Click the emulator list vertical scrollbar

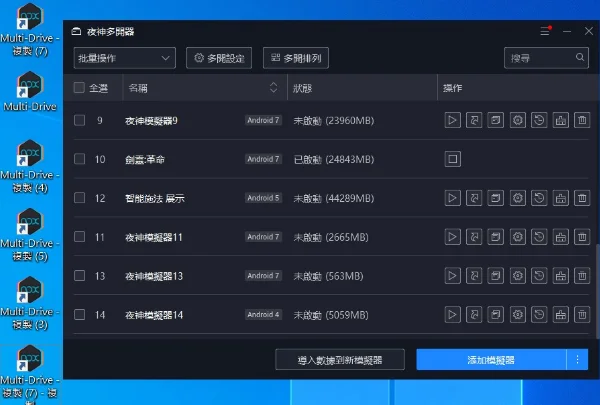pos(597,290)
